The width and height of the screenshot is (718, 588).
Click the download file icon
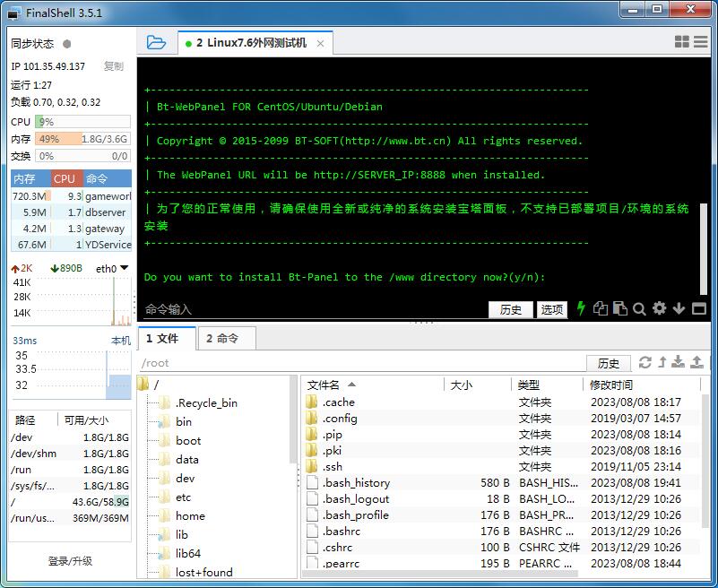(x=679, y=362)
